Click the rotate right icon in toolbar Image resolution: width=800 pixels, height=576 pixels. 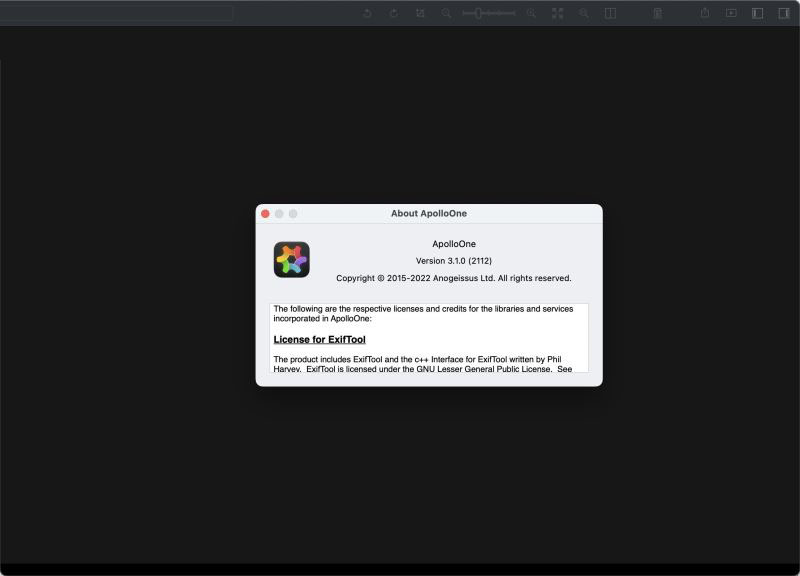(393, 13)
